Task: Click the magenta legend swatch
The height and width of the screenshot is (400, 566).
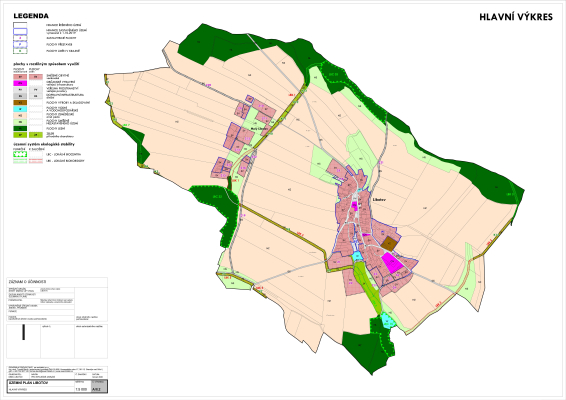Action: [x=20, y=83]
